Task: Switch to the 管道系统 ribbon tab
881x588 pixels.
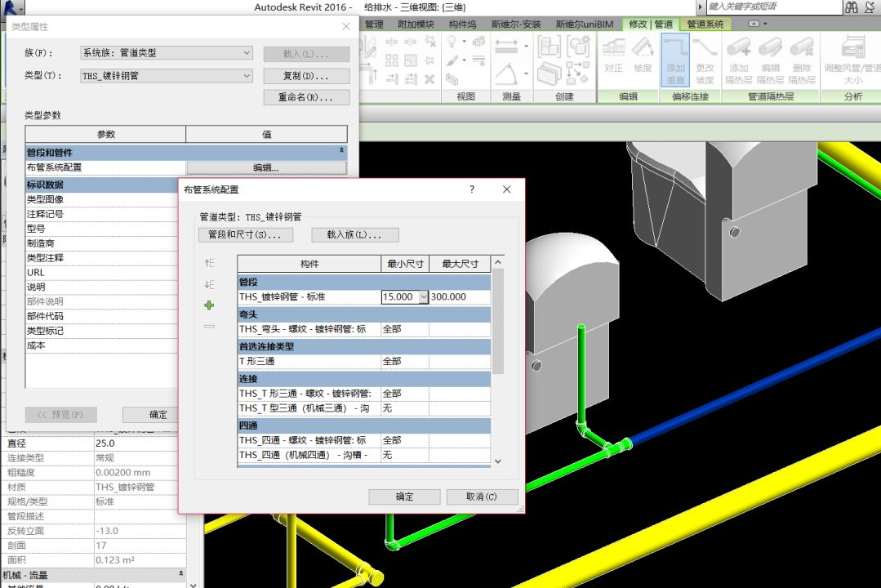Action: click(x=705, y=24)
